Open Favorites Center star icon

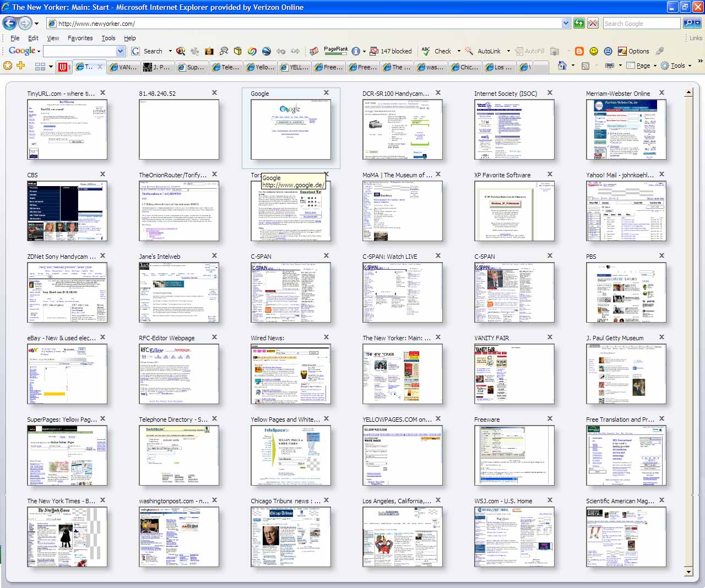point(8,66)
